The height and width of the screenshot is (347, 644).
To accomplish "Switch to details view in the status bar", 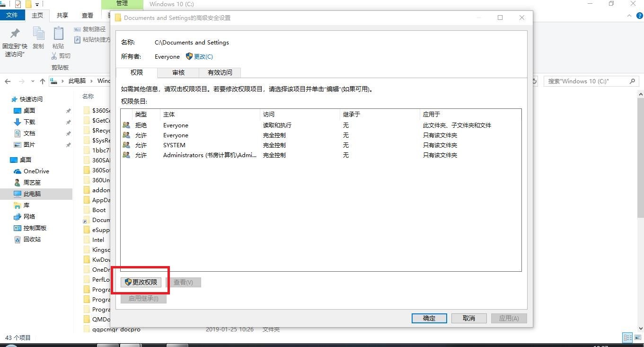I will point(627,338).
